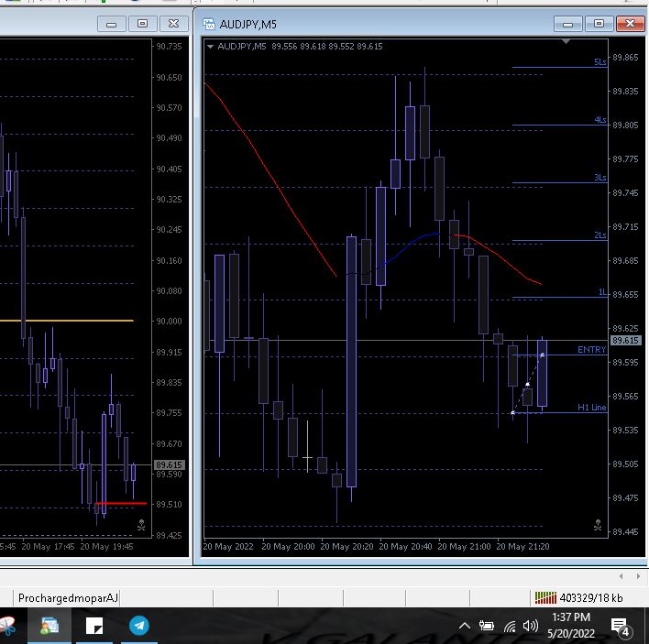
Task: Click the skull icon in the left chart
Action: [142, 526]
